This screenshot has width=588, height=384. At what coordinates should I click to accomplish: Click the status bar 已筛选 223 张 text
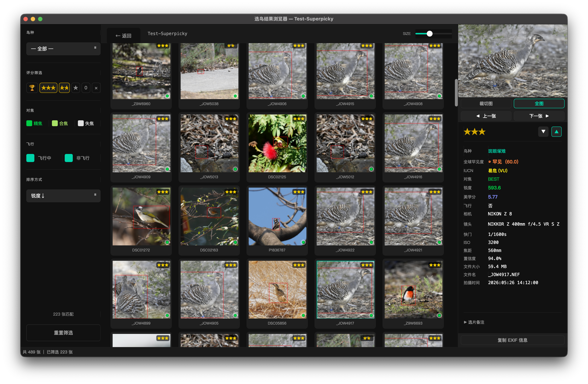(60, 352)
